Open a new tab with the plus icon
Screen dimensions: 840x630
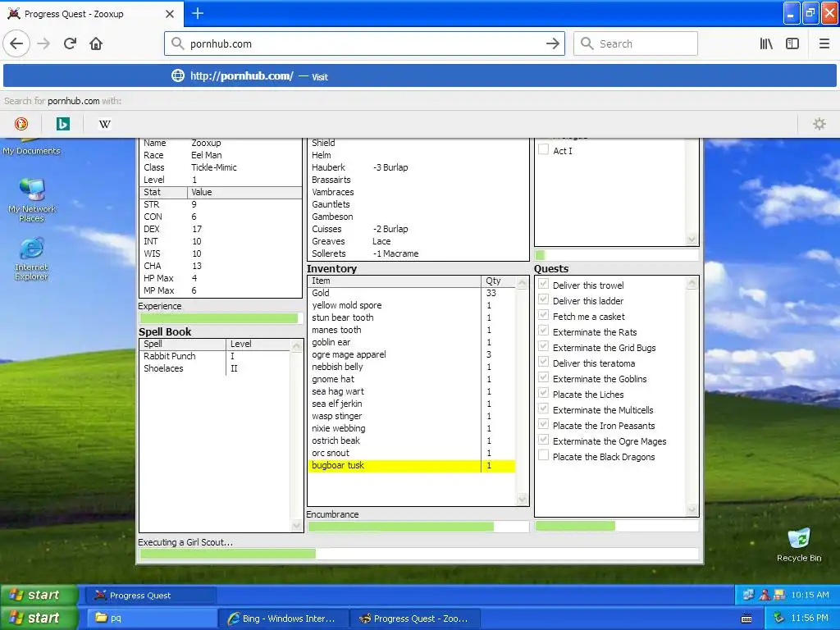[x=197, y=13]
